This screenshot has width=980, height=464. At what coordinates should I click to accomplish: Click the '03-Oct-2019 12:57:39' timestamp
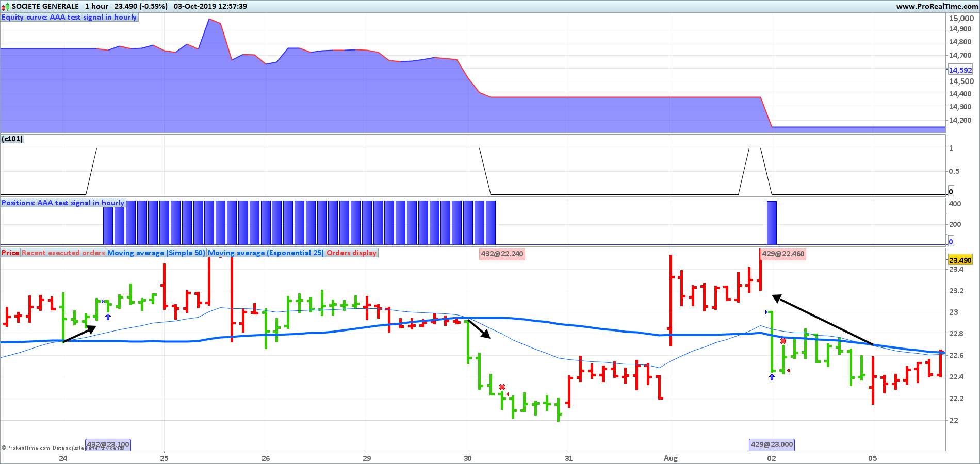pyautogui.click(x=210, y=6)
